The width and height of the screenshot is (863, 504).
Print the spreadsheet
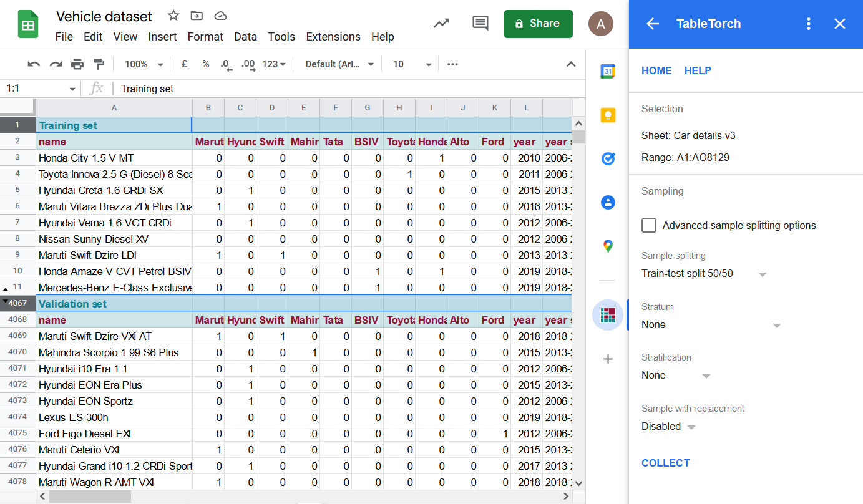(x=77, y=64)
